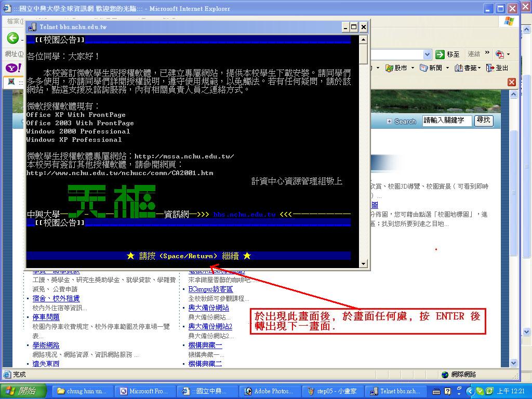Viewport: 532px width, 399px height.
Task: Open the 宿舍、校外租賃 link
Action: coord(56,299)
